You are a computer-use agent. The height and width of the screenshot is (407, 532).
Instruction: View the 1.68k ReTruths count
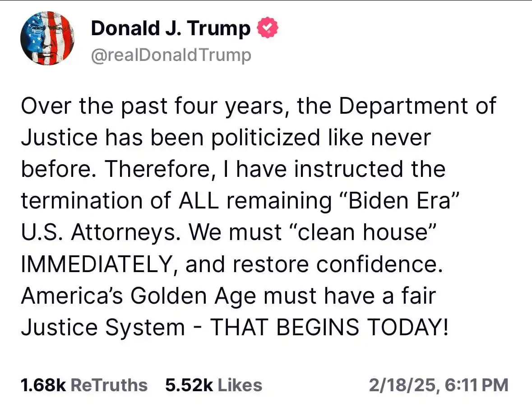tap(43, 385)
